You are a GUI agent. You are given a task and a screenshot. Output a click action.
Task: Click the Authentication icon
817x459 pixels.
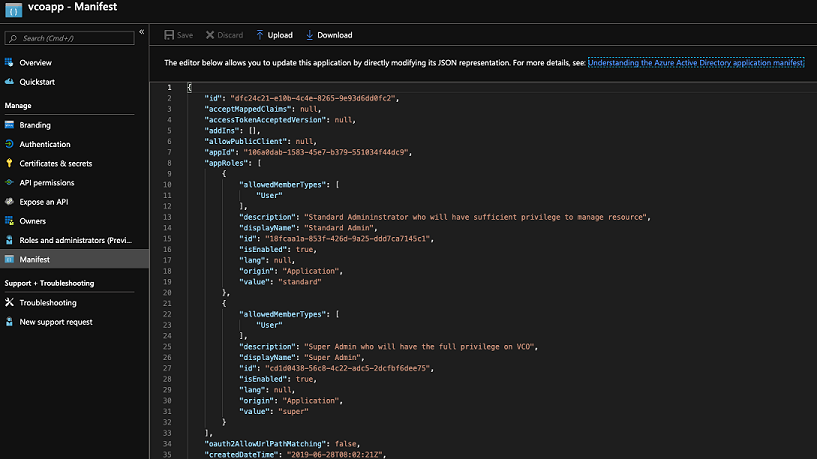coord(10,144)
